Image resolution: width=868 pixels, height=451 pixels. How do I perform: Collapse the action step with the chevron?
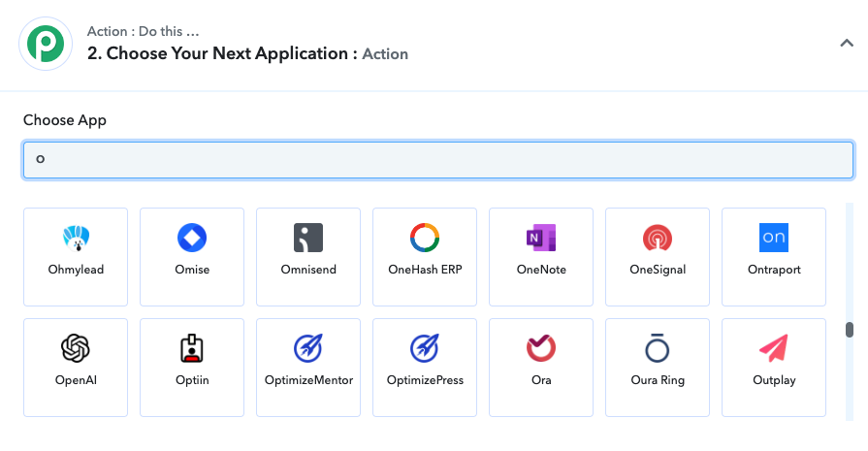coord(847,44)
